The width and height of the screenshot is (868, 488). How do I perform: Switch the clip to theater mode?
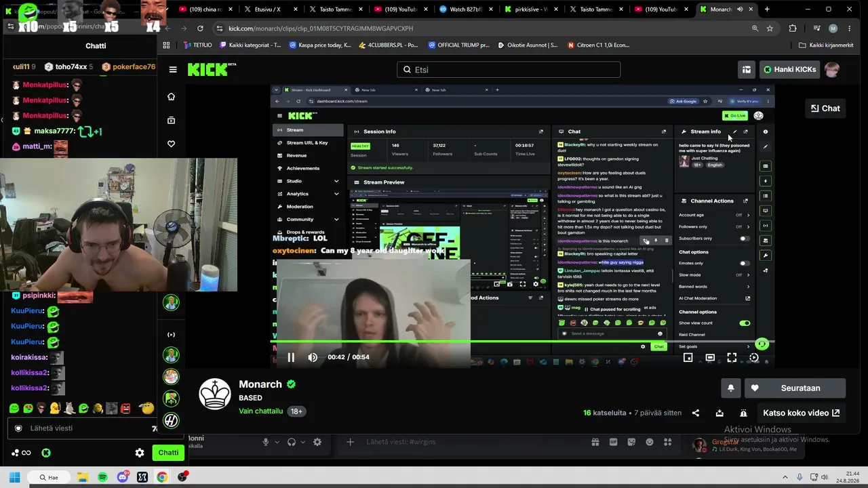710,357
